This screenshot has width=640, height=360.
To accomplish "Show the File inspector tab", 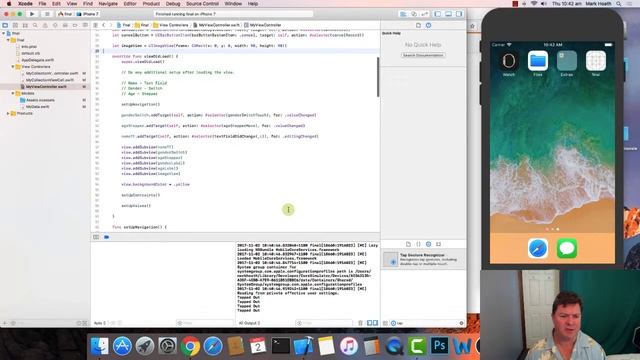I will pos(418,25).
